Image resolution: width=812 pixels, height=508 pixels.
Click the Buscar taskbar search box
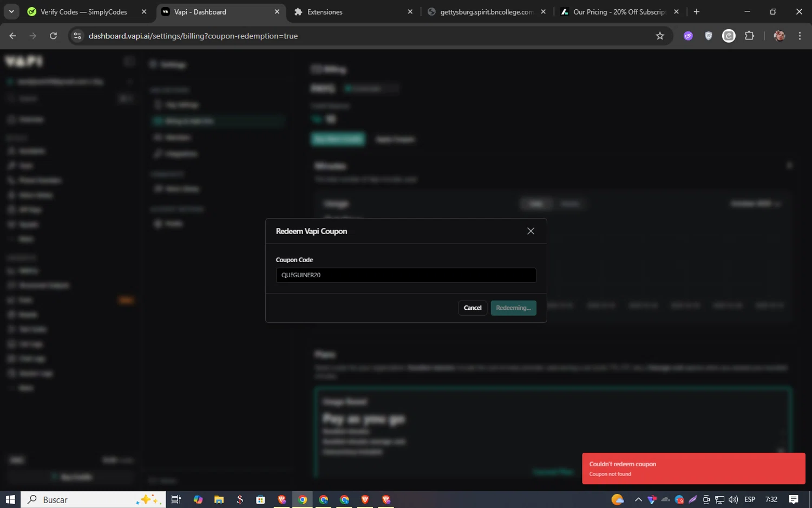(x=93, y=499)
